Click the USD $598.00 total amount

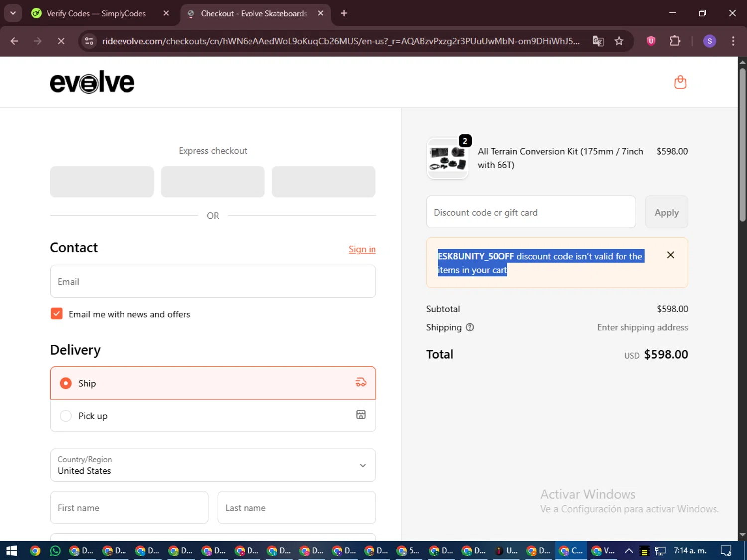tap(656, 354)
